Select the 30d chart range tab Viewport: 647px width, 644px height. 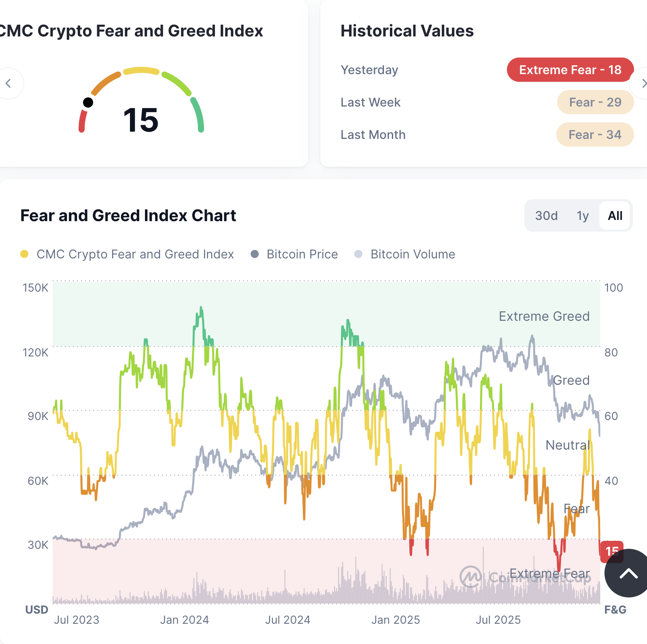(x=547, y=216)
